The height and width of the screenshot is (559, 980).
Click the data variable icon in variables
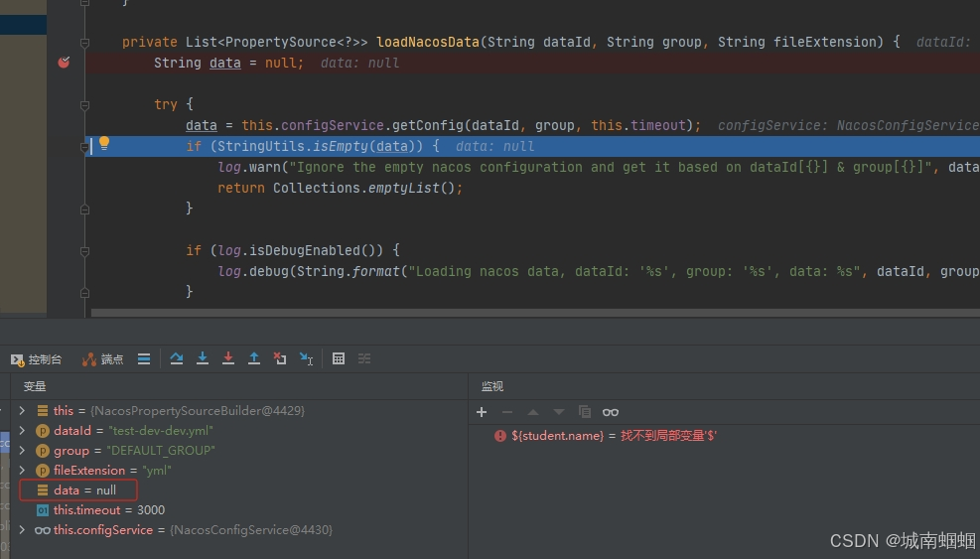click(43, 490)
